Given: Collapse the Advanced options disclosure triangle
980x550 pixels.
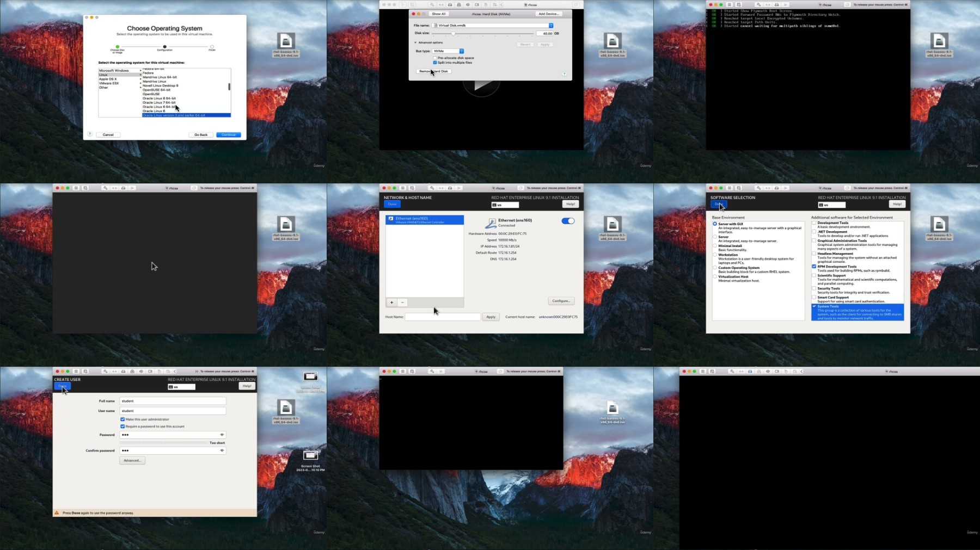Looking at the screenshot, I should [415, 42].
